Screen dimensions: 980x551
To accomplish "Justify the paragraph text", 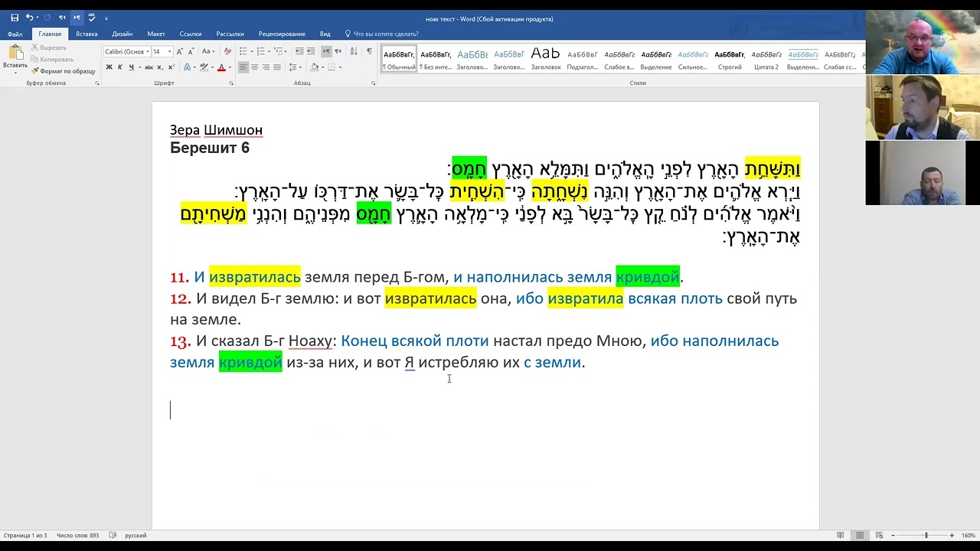I will coord(276,67).
